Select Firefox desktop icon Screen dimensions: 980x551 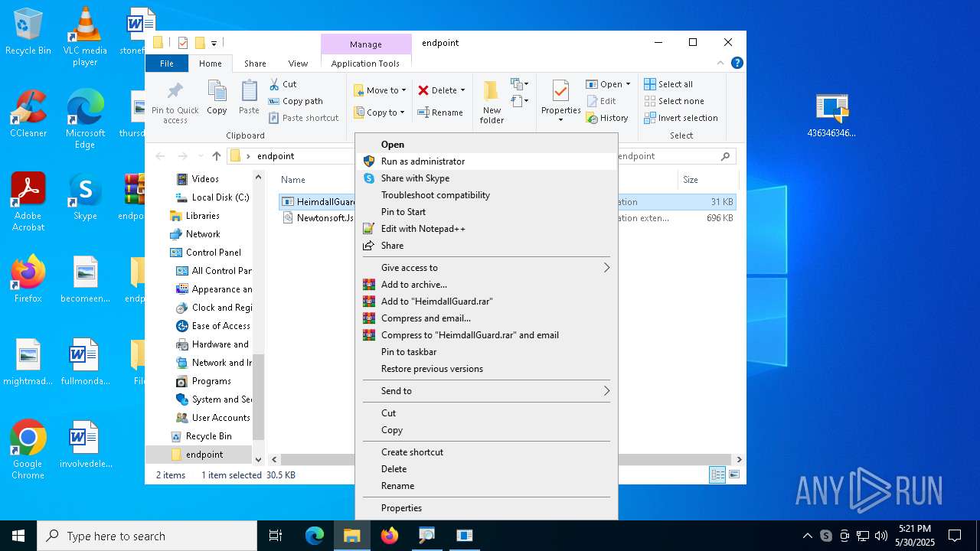(x=28, y=279)
